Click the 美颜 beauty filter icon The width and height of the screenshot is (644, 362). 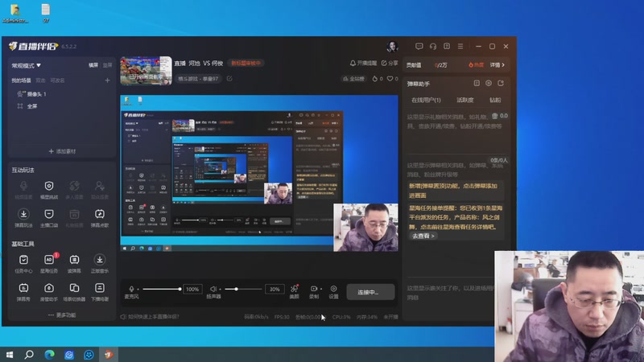click(x=294, y=291)
